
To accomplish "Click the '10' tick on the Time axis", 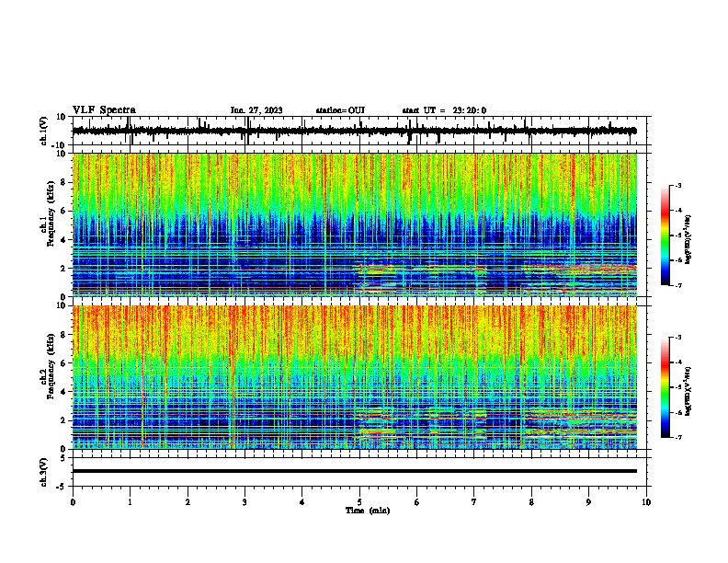I will [x=646, y=502].
